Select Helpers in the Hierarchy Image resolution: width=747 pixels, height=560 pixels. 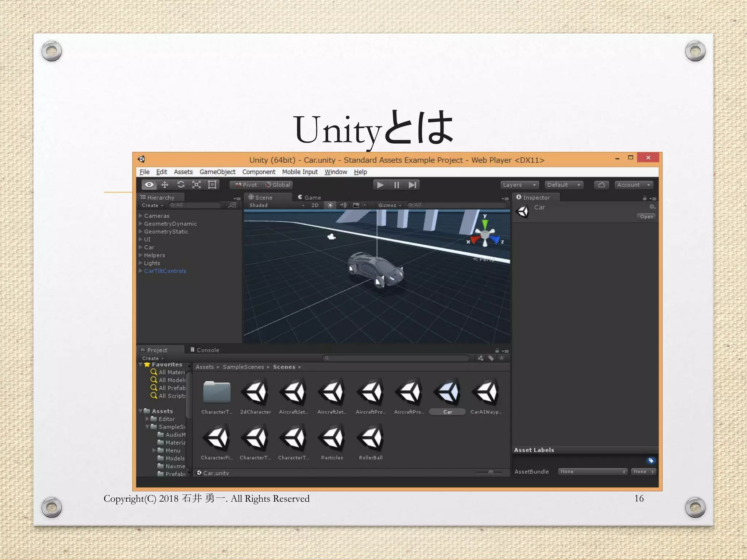(154, 255)
